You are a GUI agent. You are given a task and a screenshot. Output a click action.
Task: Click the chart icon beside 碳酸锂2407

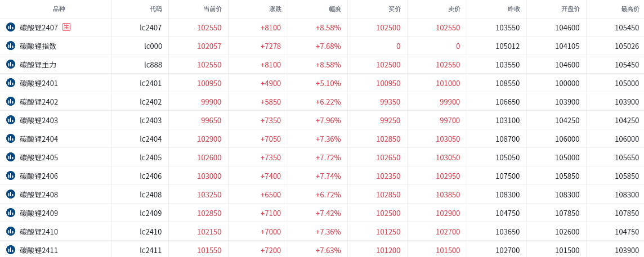(x=11, y=27)
